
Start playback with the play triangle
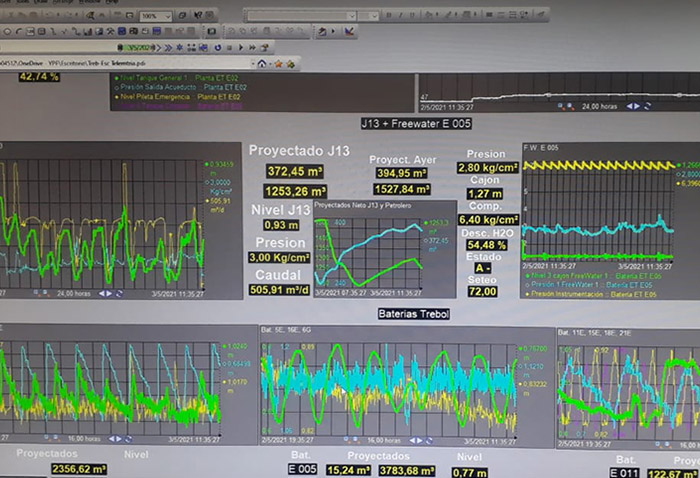[241, 47]
